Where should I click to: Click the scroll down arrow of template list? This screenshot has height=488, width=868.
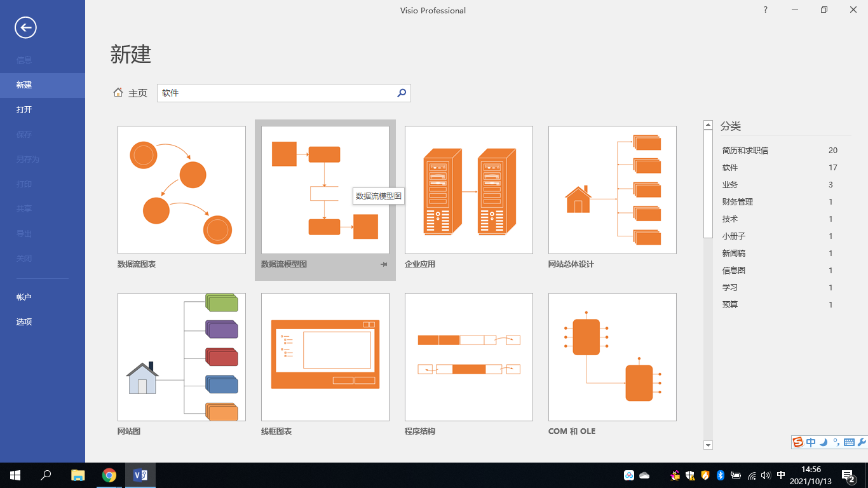[x=708, y=445]
